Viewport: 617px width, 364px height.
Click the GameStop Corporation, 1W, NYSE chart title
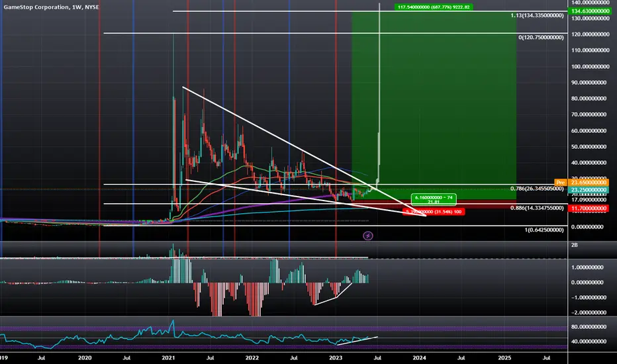coord(51,7)
